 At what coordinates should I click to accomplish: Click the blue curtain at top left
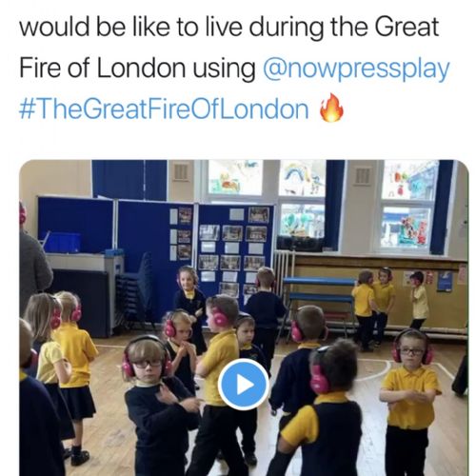[129, 180]
